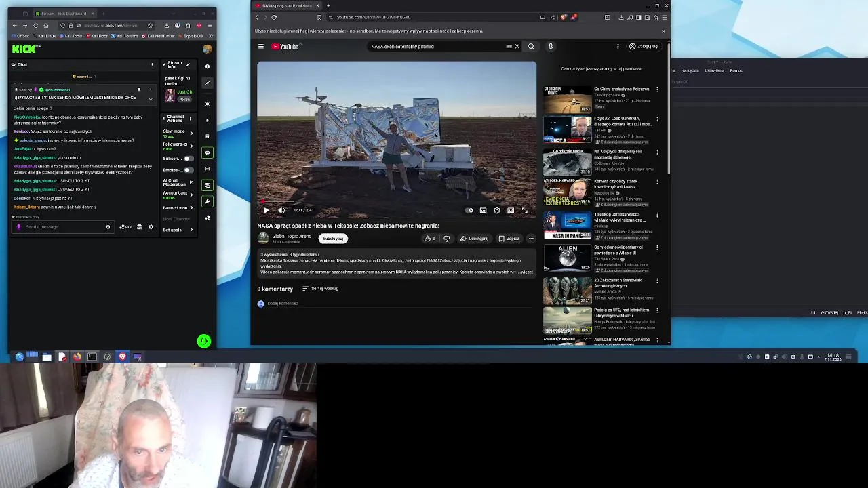Open Kick profile avatar menu
The width and height of the screenshot is (868, 488).
pos(208,49)
